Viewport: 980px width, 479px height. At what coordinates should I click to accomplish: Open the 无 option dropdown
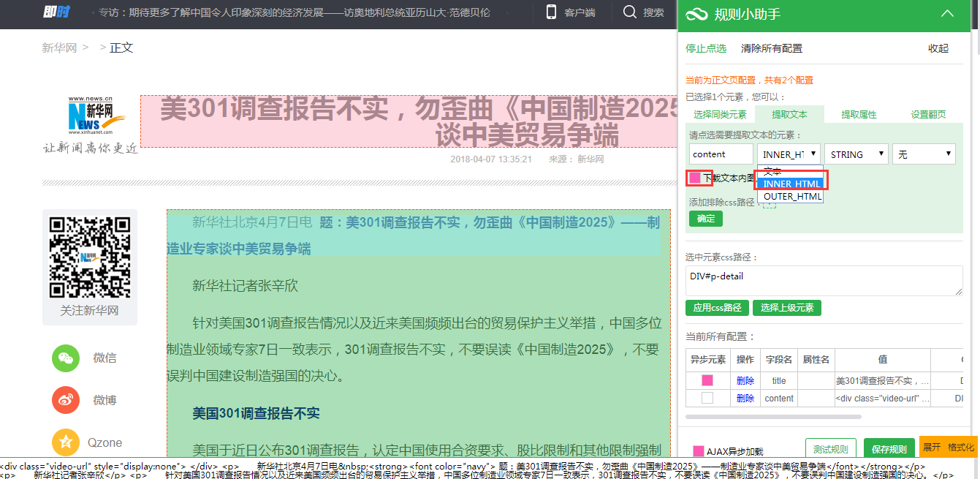924,154
